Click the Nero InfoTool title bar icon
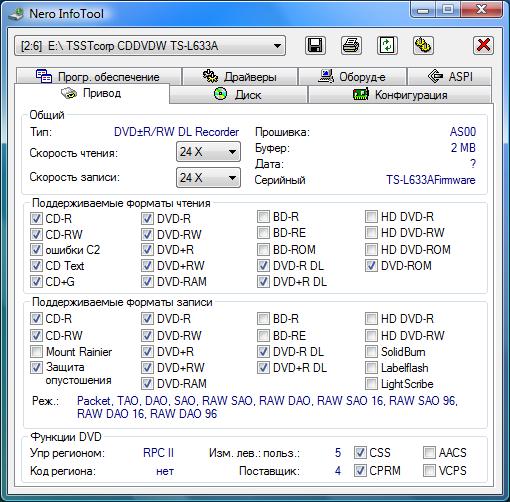This screenshot has height=502, width=510. tap(16, 14)
